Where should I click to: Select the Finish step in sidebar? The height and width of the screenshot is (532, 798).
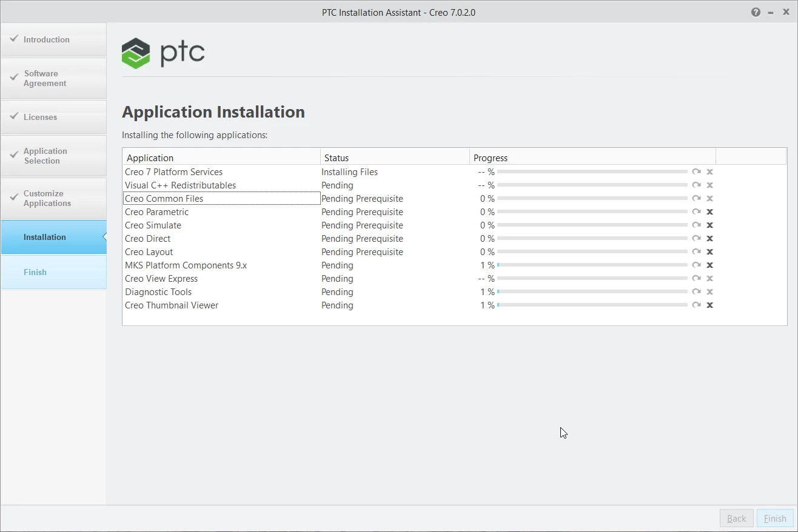pos(53,273)
